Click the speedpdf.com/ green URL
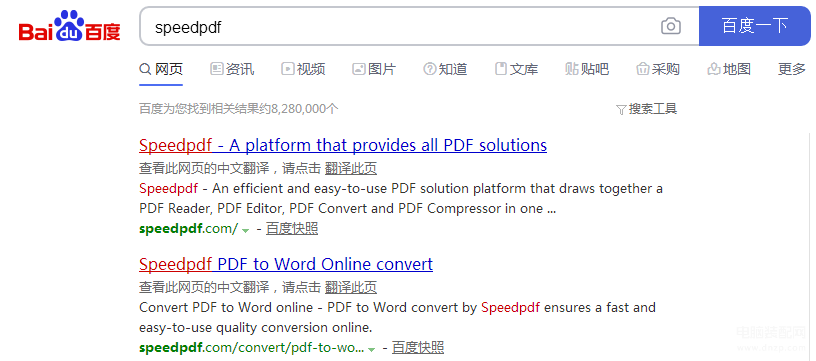This screenshot has height=361, width=816. click(x=188, y=228)
